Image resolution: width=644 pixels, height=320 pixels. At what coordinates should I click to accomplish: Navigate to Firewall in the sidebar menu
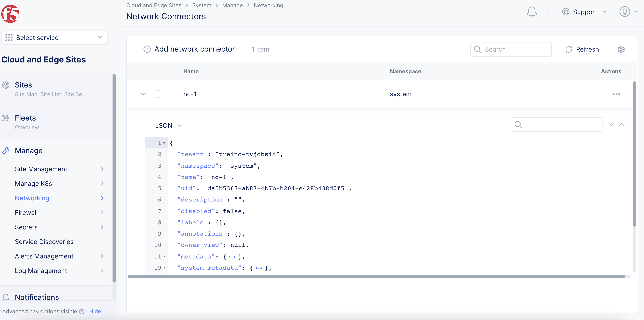pyautogui.click(x=26, y=212)
